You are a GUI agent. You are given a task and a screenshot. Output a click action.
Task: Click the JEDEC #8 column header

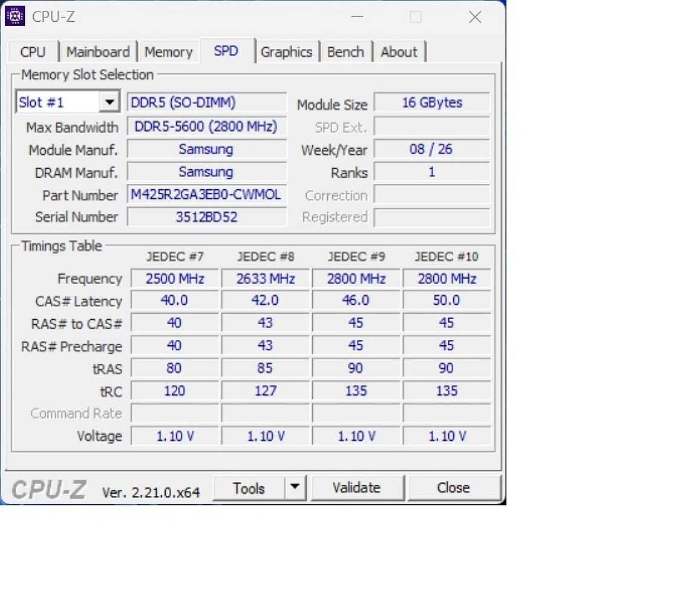[x=266, y=256]
